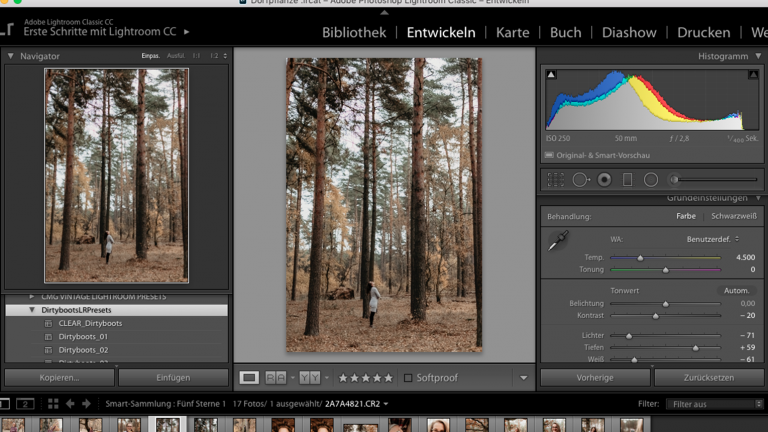Click the highlighted filmstrip thumbnail
Viewport: 768px width, 432px height.
point(168,424)
